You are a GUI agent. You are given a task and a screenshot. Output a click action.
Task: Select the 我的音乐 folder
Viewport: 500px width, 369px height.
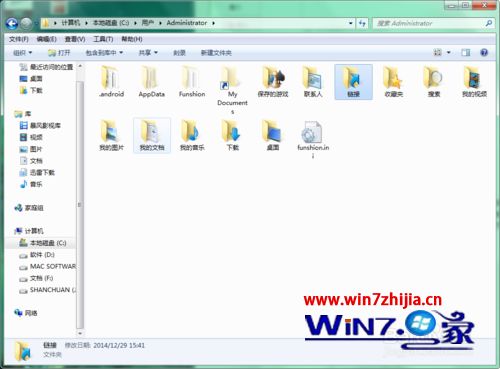[192, 135]
